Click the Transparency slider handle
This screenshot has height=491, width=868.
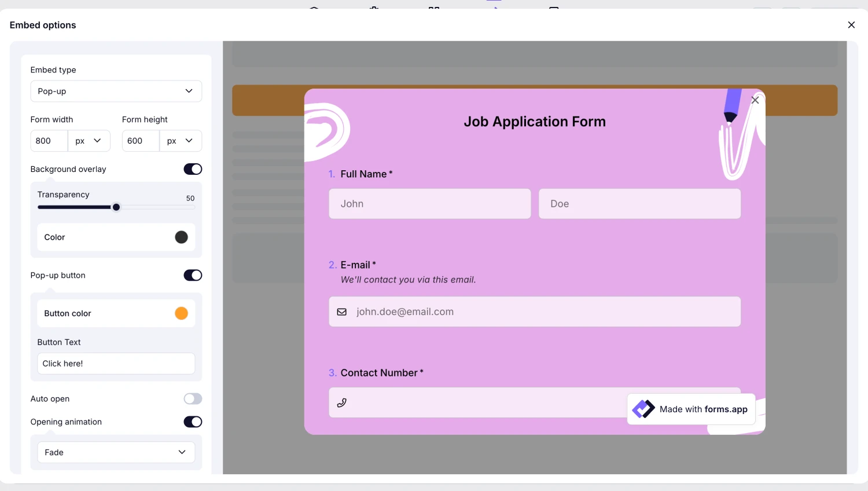pyautogui.click(x=116, y=207)
